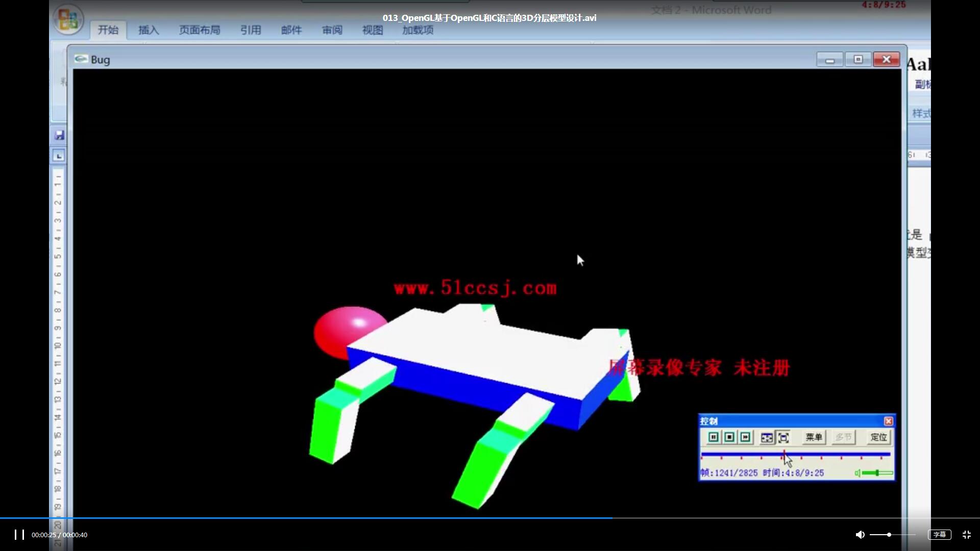980x551 pixels.
Task: Open the 菜单 button in the 控制 panel
Action: (814, 437)
